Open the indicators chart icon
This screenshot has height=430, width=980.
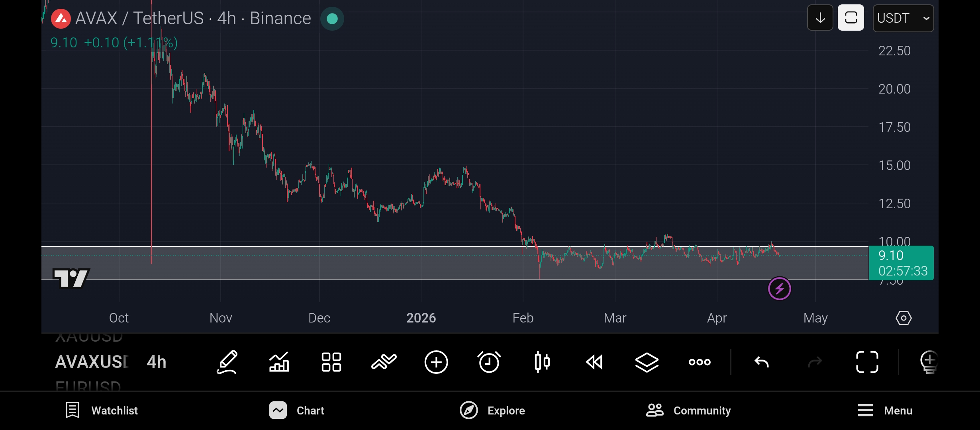pyautogui.click(x=279, y=362)
